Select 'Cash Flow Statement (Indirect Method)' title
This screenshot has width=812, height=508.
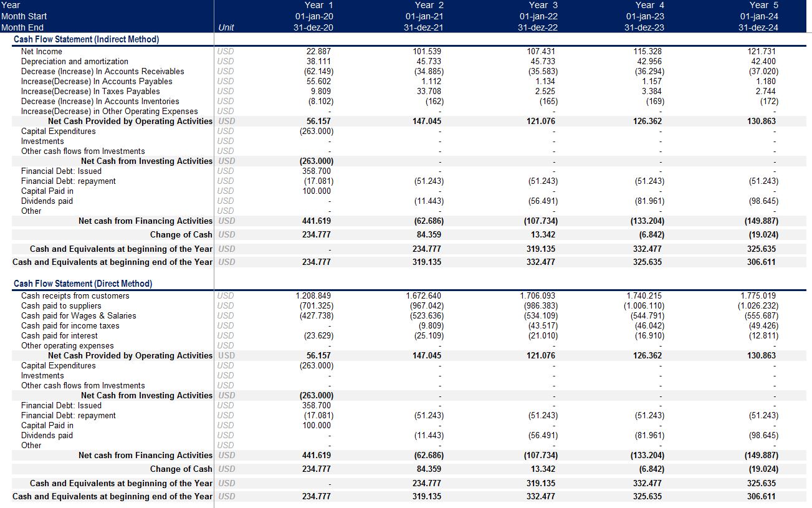pos(86,39)
